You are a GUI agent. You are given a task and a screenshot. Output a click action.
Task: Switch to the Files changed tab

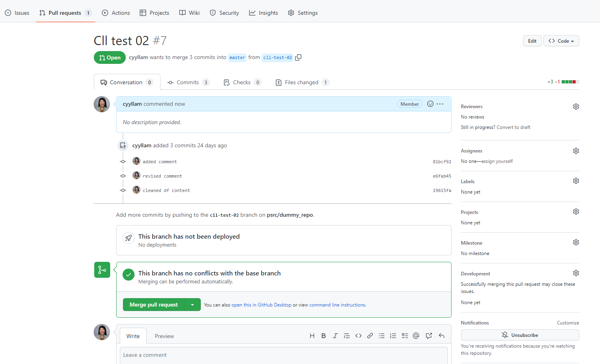pos(302,82)
